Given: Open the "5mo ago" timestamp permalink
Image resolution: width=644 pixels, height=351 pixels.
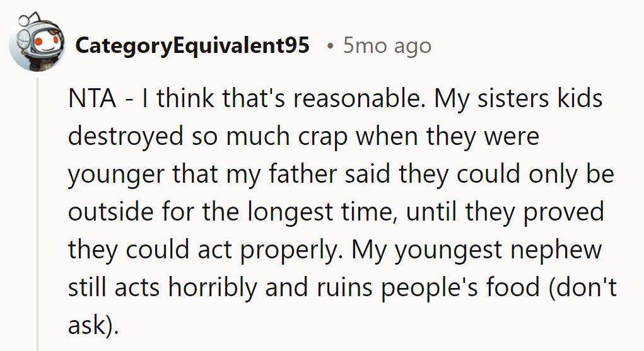Looking at the screenshot, I should click(x=387, y=45).
